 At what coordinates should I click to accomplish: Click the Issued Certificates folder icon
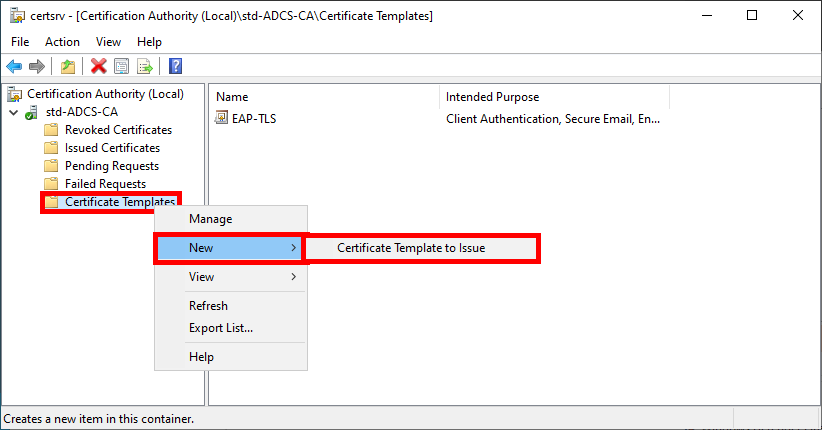[x=51, y=148]
